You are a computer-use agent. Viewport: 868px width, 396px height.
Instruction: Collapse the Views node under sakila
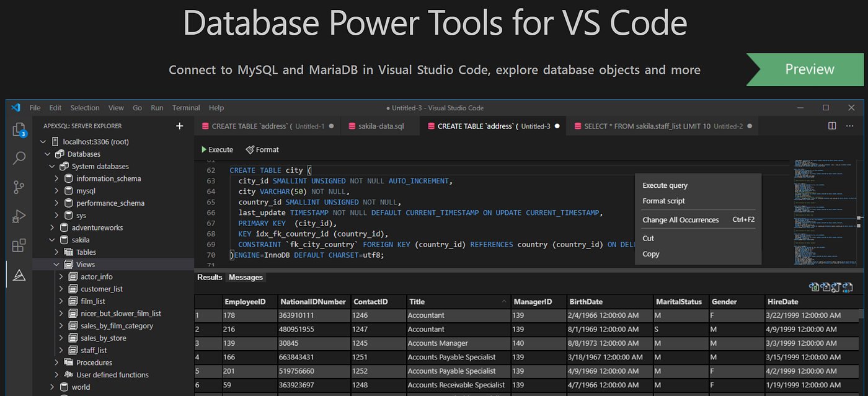[x=56, y=264]
